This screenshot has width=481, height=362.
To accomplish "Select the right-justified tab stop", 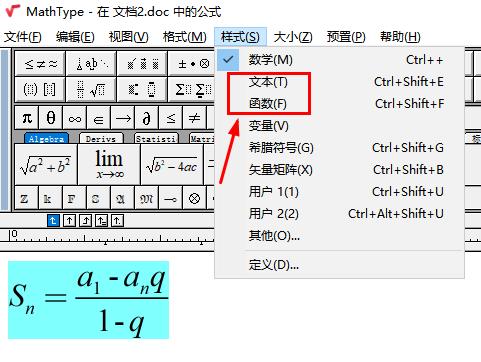I will pyautogui.click(x=86, y=220).
